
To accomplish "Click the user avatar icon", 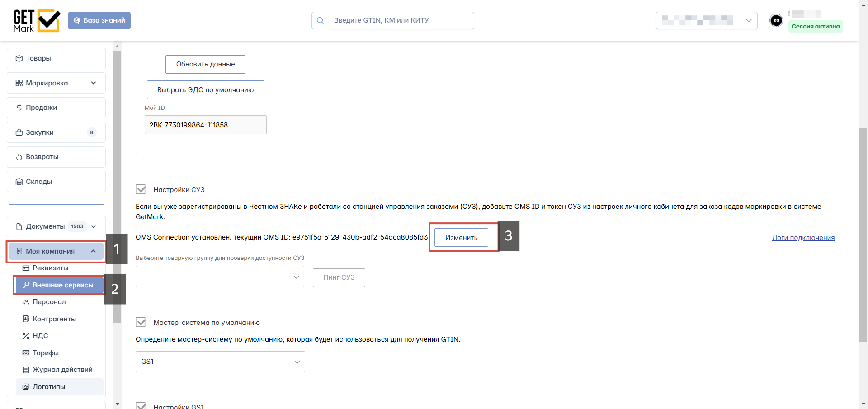I will (x=776, y=20).
